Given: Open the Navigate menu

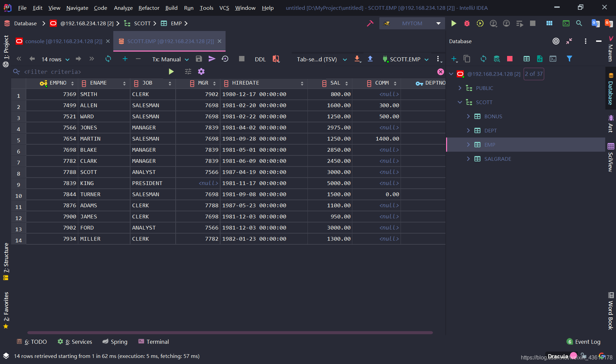Looking at the screenshot, I should pos(77,8).
